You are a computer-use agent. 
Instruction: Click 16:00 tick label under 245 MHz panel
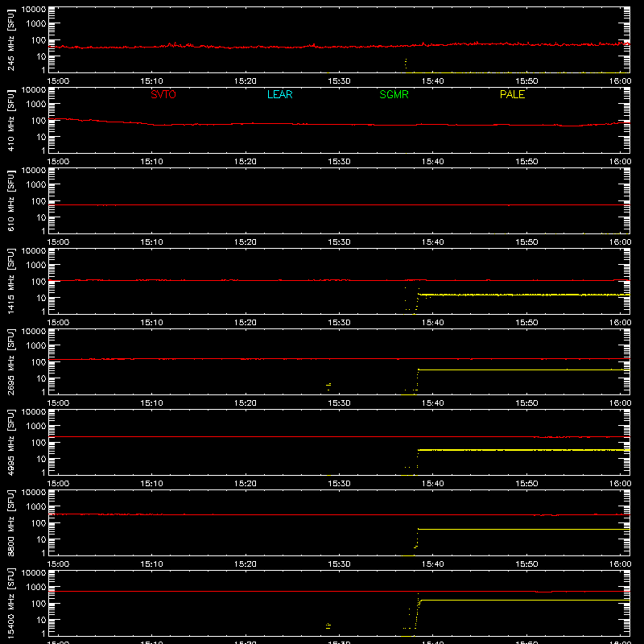click(620, 81)
